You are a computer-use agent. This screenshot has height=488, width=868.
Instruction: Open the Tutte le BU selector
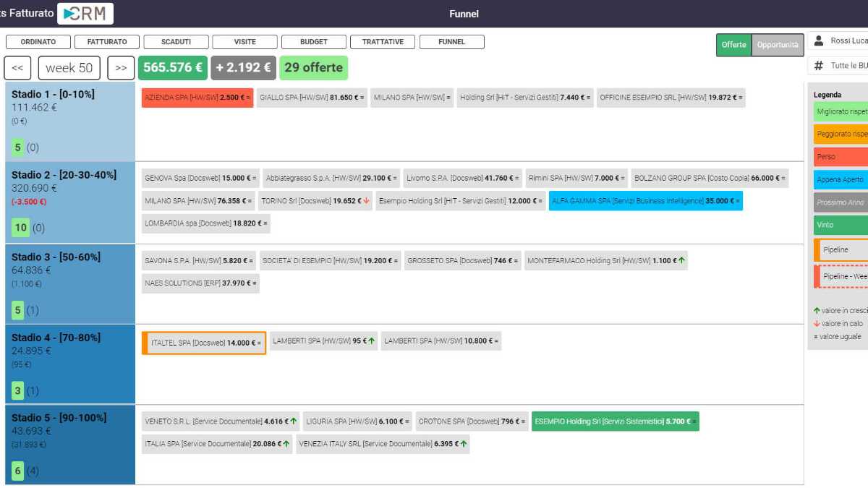click(x=848, y=66)
